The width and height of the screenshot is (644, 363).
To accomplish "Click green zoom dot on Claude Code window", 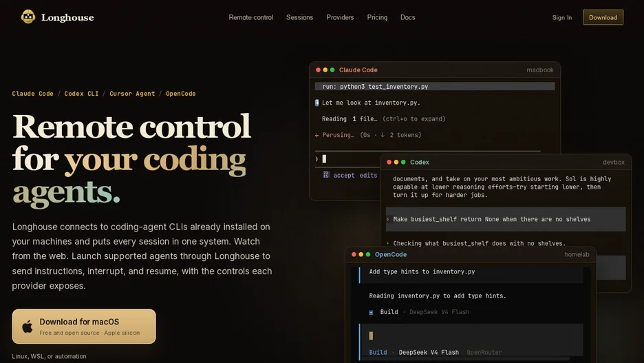I will 332,70.
